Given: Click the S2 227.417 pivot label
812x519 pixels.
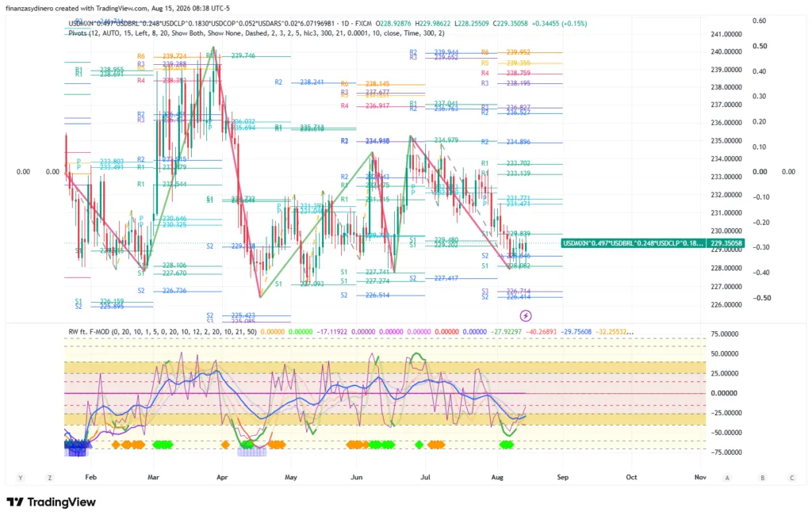Looking at the screenshot, I should coord(434,278).
